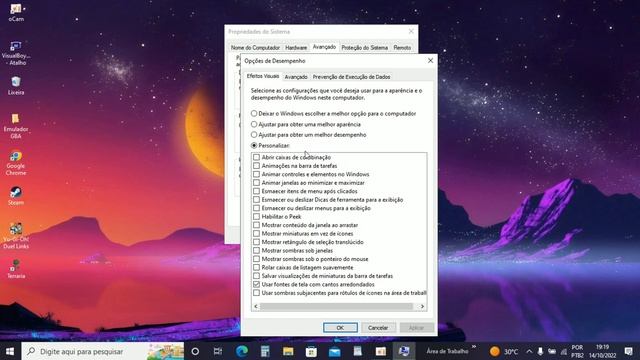Enable 'Mostrar sombras sob janelas' checkbox
Viewport: 640px width, 360px height.
coord(256,251)
